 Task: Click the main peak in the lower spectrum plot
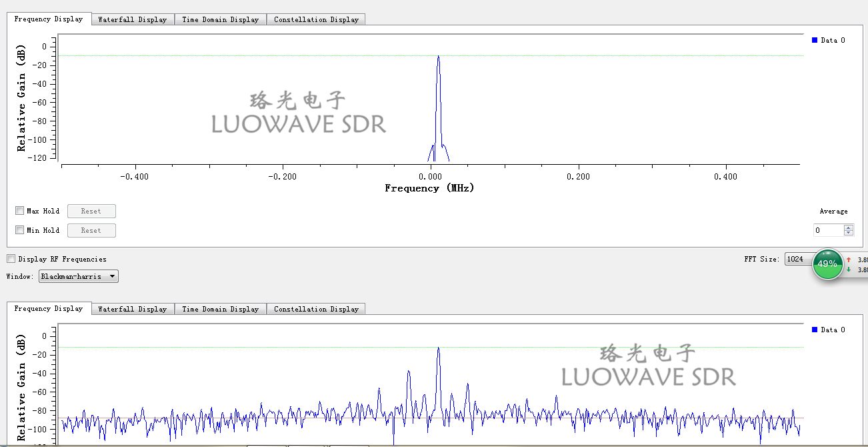coord(438,348)
